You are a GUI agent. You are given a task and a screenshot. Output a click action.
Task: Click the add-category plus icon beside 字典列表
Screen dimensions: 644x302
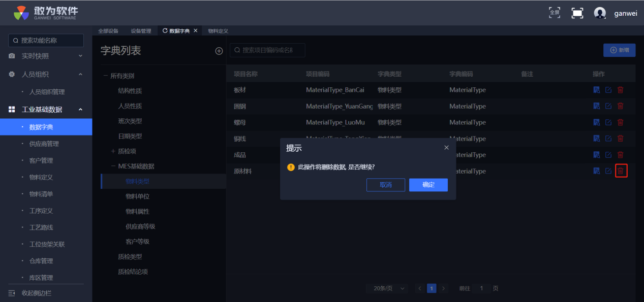[219, 51]
